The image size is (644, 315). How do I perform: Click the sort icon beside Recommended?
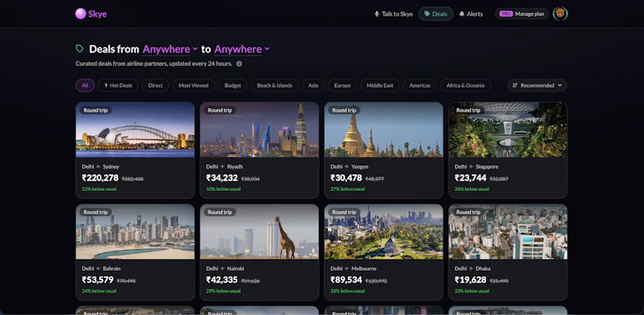[515, 85]
